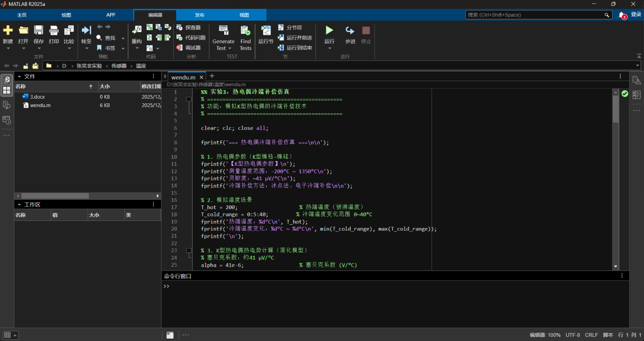Open the files panel sidebar icon
This screenshot has width=644, height=341.
pyautogui.click(x=7, y=80)
